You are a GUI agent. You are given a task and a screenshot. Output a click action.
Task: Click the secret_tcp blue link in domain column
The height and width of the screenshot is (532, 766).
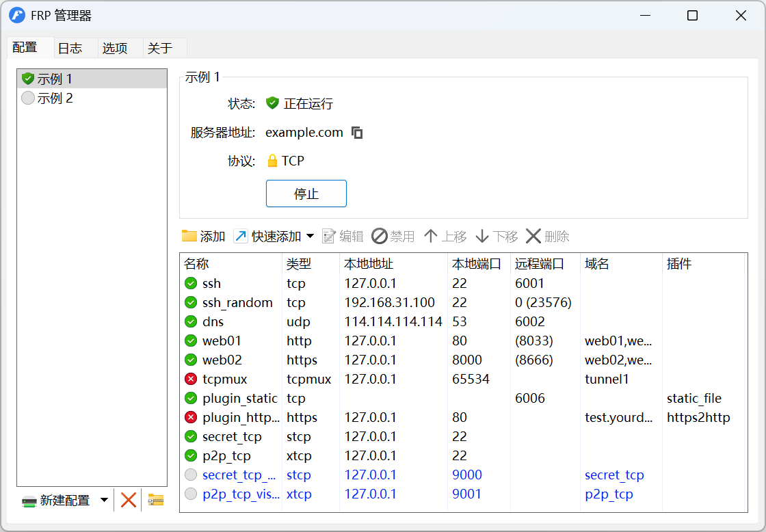click(614, 475)
